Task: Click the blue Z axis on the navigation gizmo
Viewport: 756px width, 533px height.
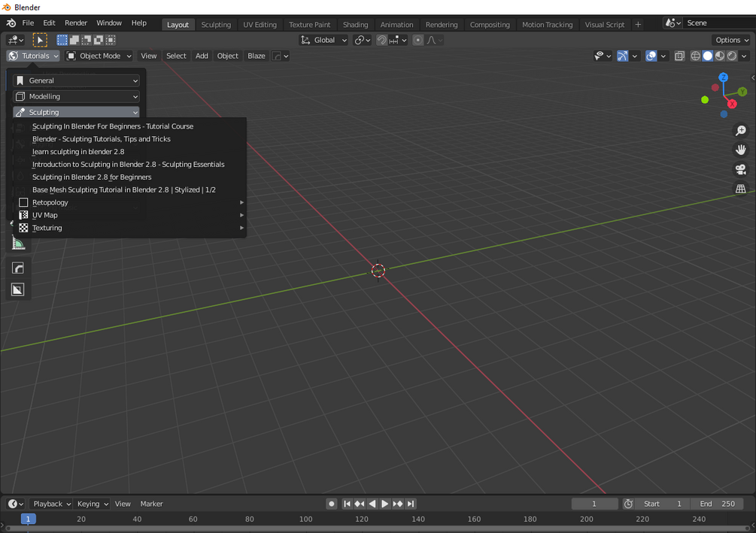Action: tap(723, 77)
